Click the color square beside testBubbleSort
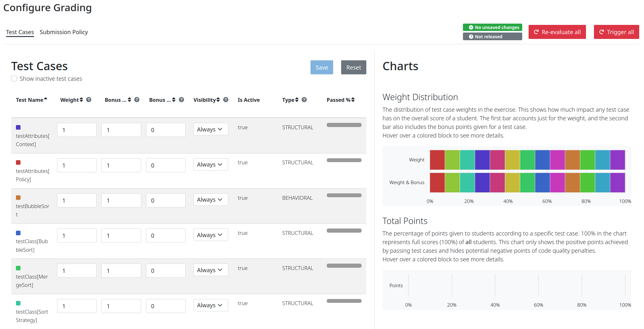This screenshot has height=329, width=644. coord(18,198)
